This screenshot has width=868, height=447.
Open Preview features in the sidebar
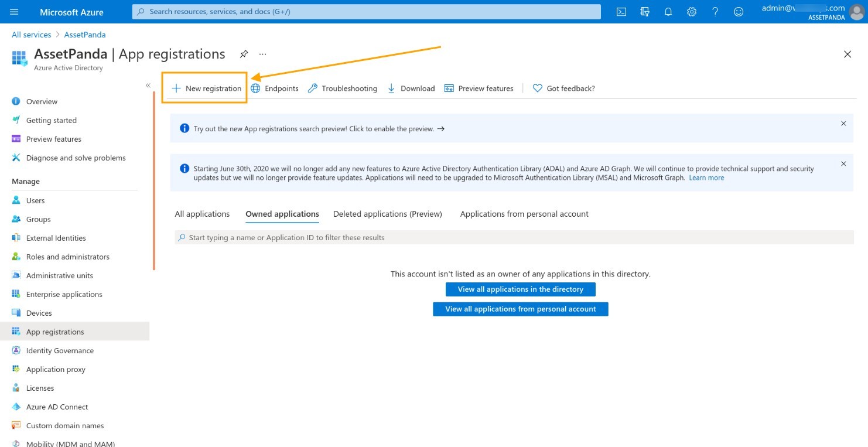pos(54,139)
